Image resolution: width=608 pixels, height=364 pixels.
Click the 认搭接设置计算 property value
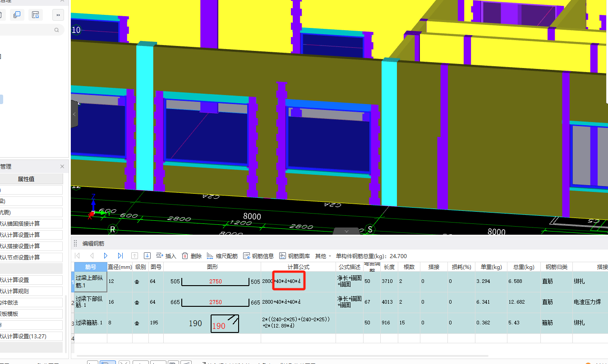[x=31, y=246]
